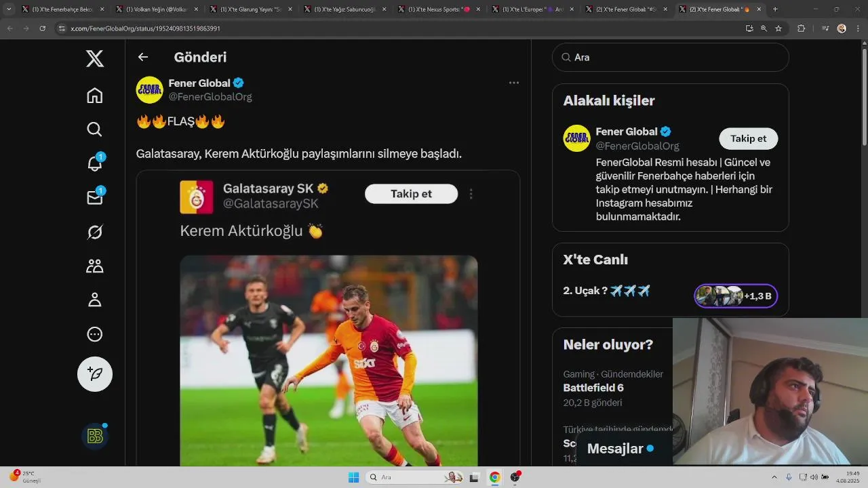Open Task View icon in taskbar

coord(475,477)
